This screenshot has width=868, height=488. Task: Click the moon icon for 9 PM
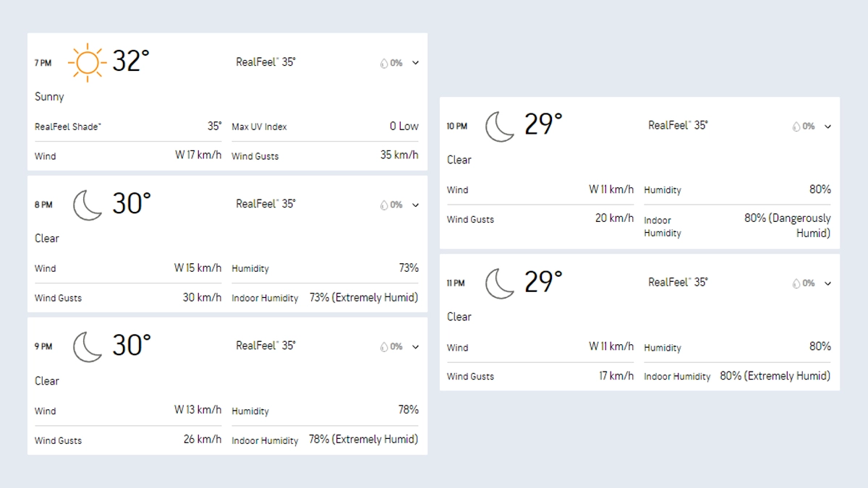88,346
